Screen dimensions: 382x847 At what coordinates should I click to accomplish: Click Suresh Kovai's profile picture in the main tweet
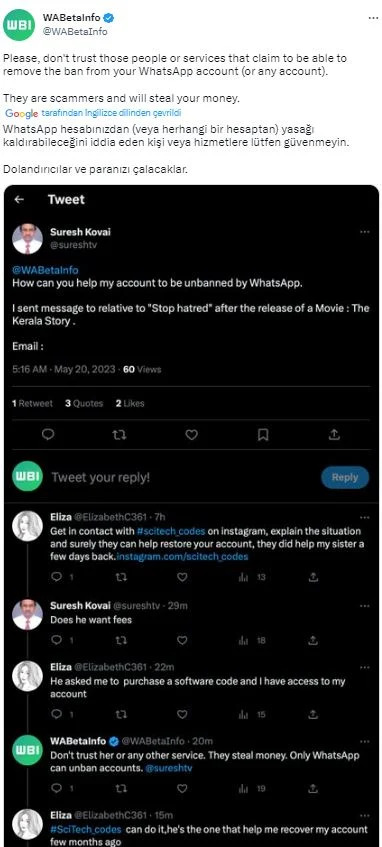(27, 238)
